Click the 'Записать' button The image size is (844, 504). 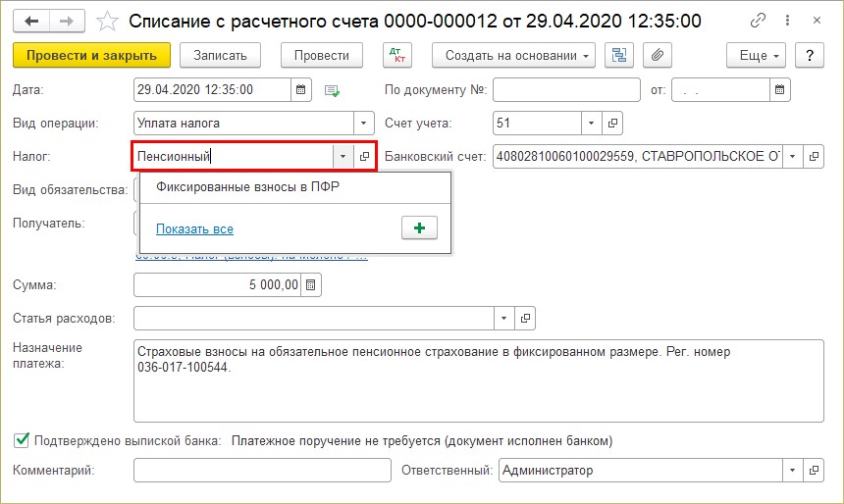(x=220, y=56)
